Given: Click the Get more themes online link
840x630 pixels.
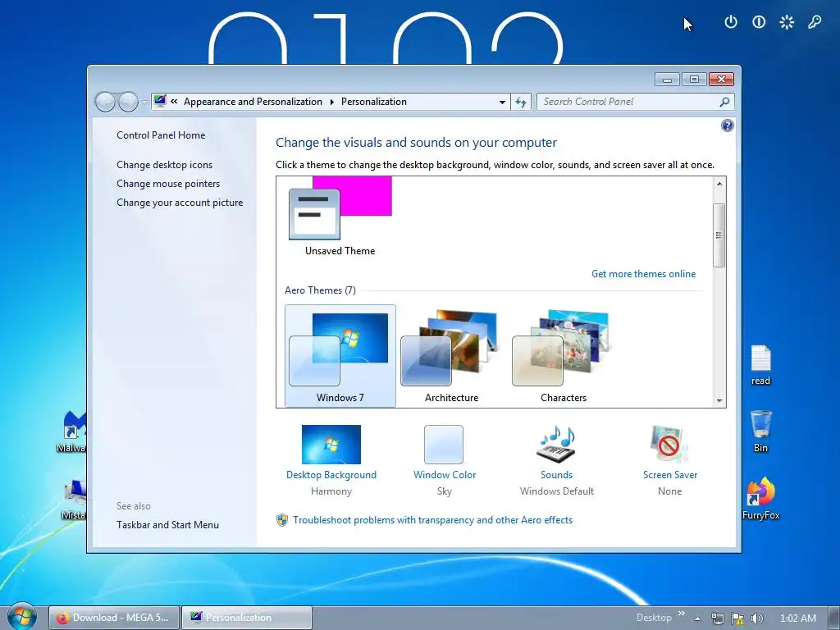Looking at the screenshot, I should [x=643, y=274].
